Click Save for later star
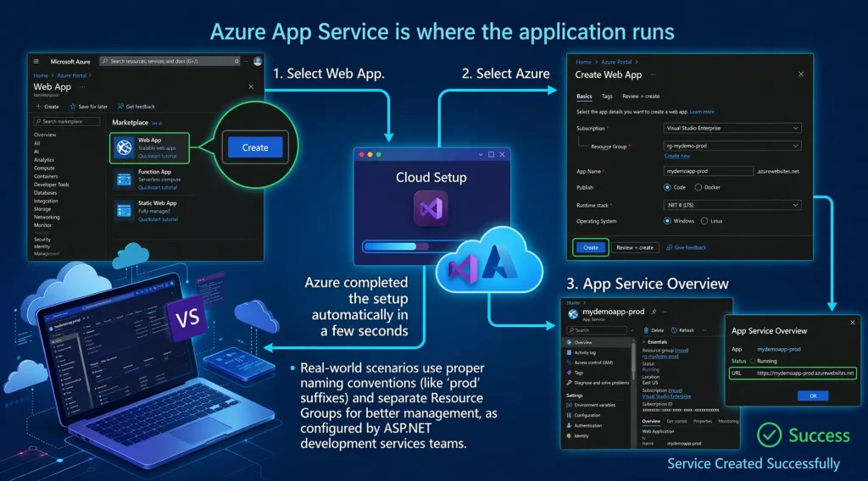The width and height of the screenshot is (868, 481). [88, 106]
